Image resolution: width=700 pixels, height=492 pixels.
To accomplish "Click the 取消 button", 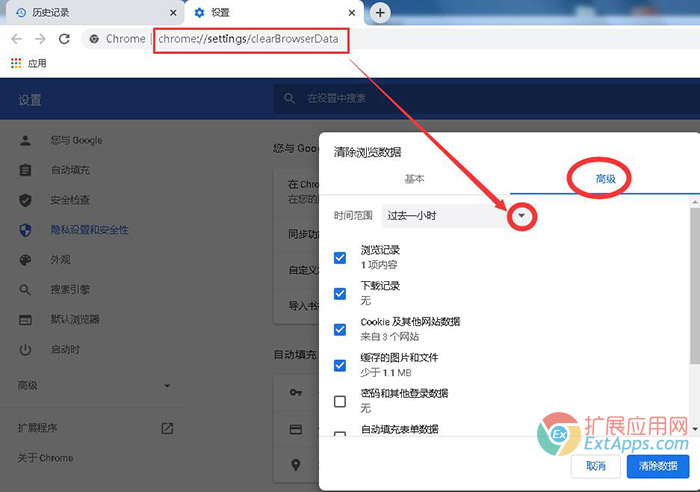I will (596, 466).
